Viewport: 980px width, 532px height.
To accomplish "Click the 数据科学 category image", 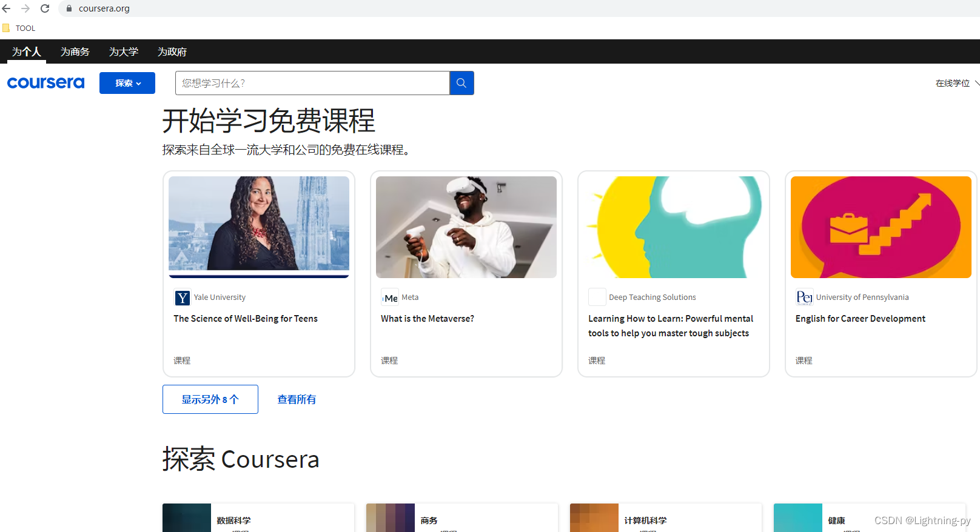I will point(187,518).
